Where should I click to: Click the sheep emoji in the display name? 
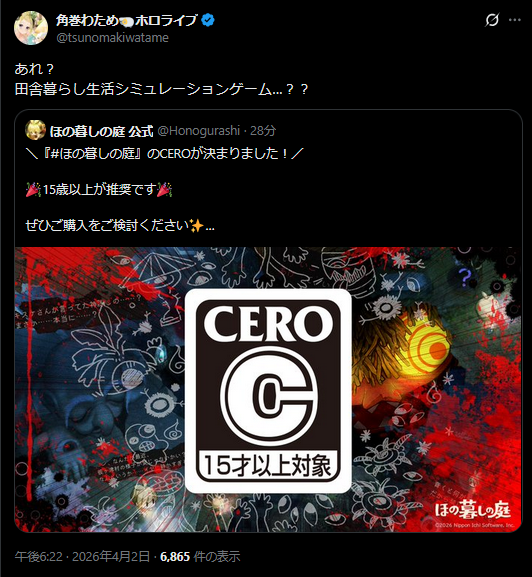click(x=127, y=21)
